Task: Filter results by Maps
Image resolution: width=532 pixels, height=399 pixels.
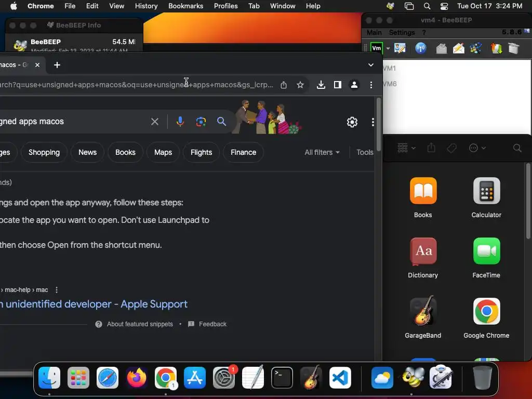Action: point(163,152)
